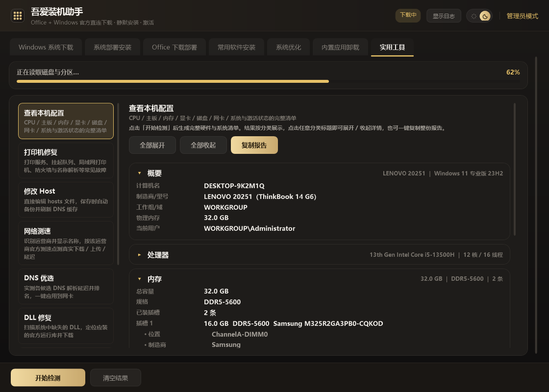Start detection with 开始检测 button
The image size is (549, 392).
(x=48, y=378)
